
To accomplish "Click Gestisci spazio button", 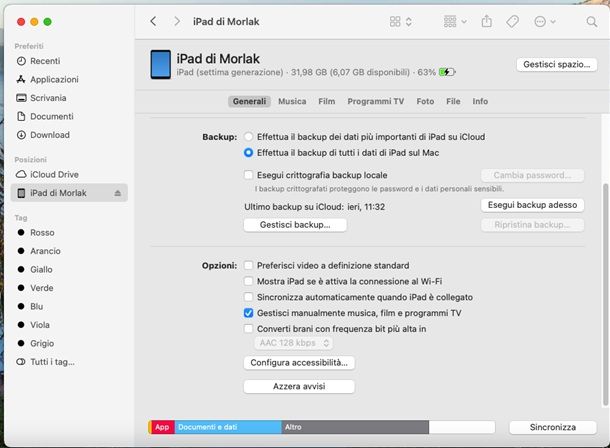I will point(557,65).
